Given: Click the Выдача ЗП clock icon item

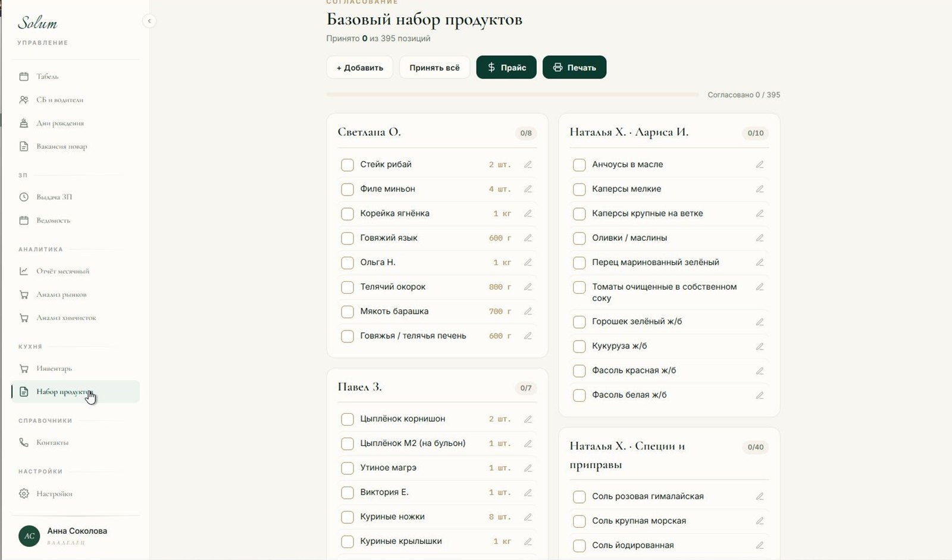Looking at the screenshot, I should pyautogui.click(x=24, y=197).
